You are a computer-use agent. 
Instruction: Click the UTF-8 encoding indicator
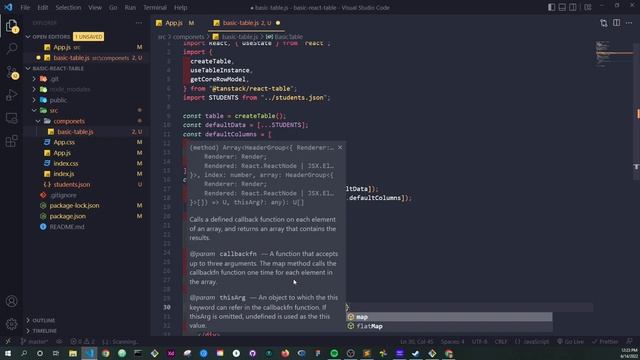point(479,341)
